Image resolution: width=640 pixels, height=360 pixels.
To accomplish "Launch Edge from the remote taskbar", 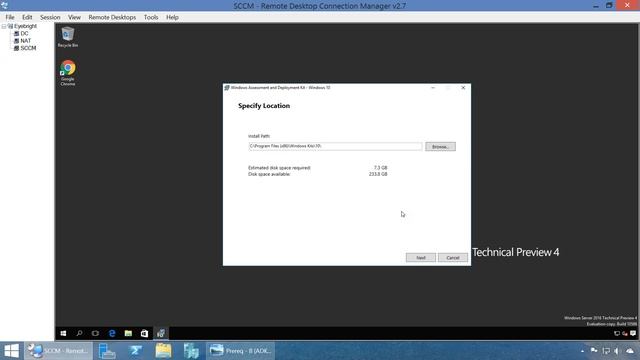I will [112, 333].
